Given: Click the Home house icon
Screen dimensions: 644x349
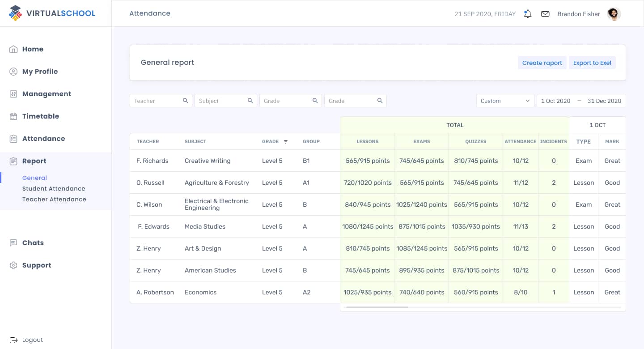Looking at the screenshot, I should [13, 49].
